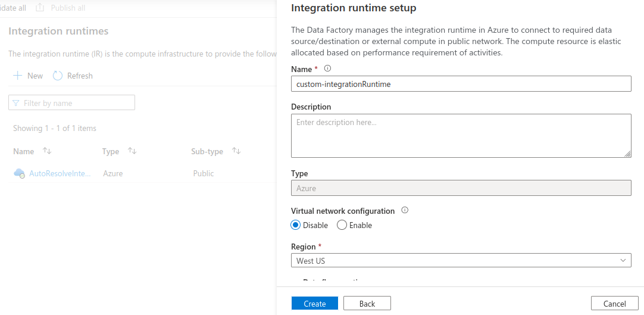Screen dimensions: 644x315
Task: Select Enable virtual network configuration
Action: (x=342, y=225)
